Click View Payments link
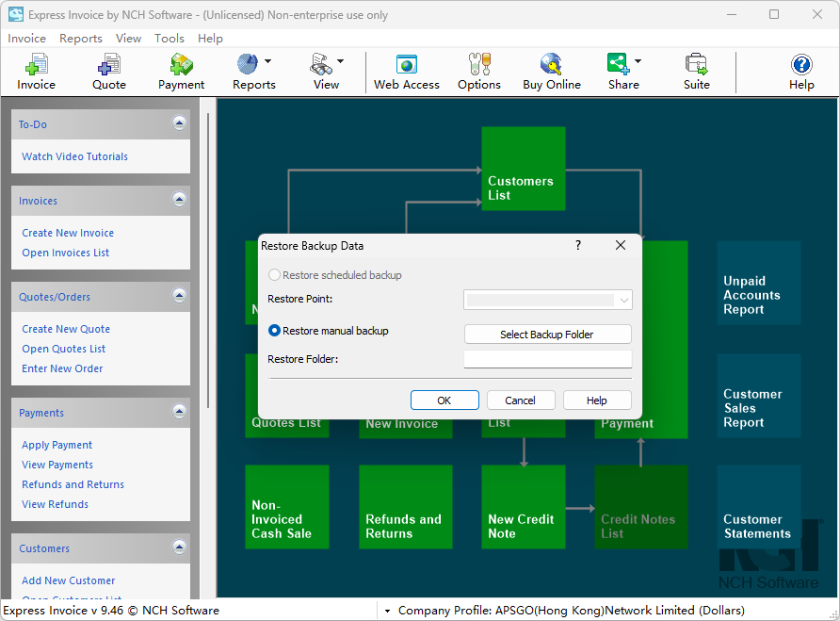This screenshot has width=840, height=621. tap(57, 465)
